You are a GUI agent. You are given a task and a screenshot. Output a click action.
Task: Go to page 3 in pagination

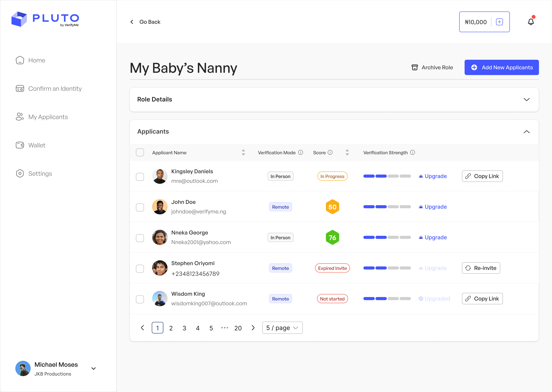(x=184, y=328)
